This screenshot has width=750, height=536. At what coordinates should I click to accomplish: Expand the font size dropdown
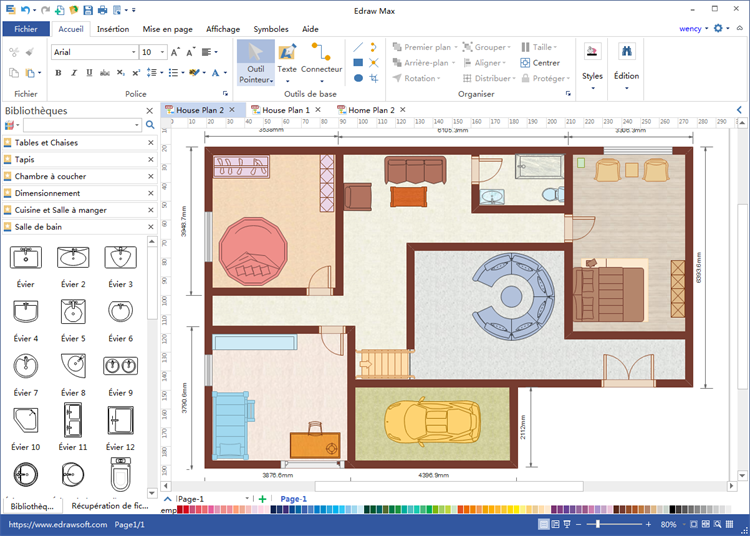pyautogui.click(x=163, y=52)
